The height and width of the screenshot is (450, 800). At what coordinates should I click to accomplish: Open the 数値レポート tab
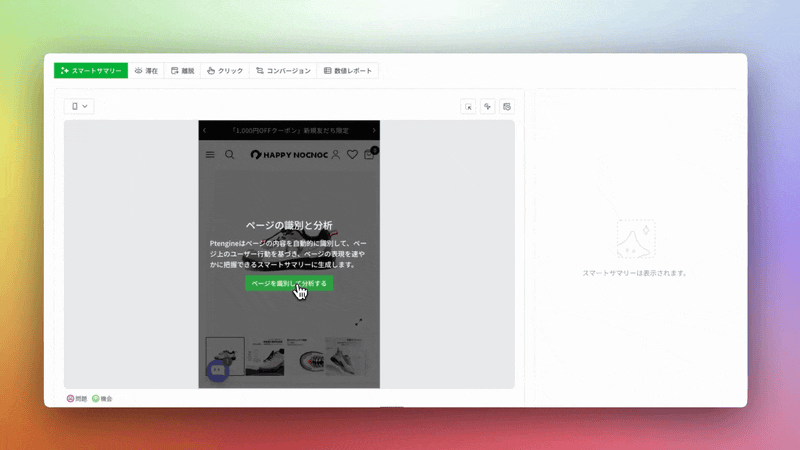347,71
